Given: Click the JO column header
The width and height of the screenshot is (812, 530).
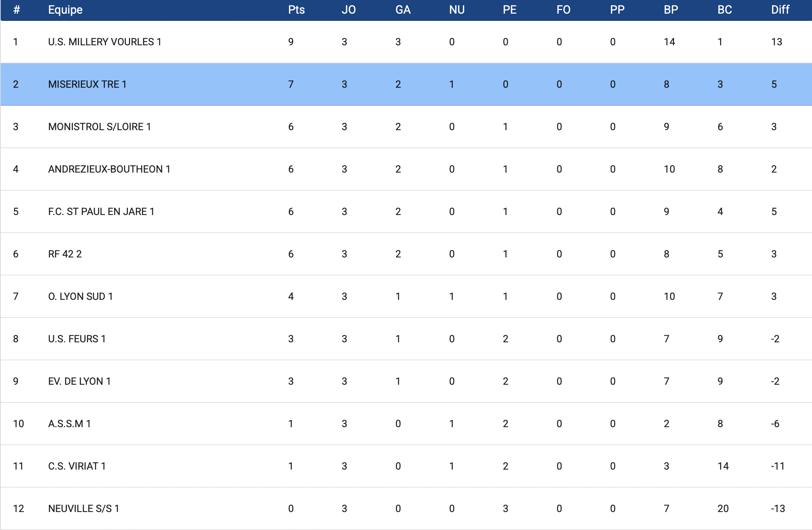Looking at the screenshot, I should click(x=349, y=10).
